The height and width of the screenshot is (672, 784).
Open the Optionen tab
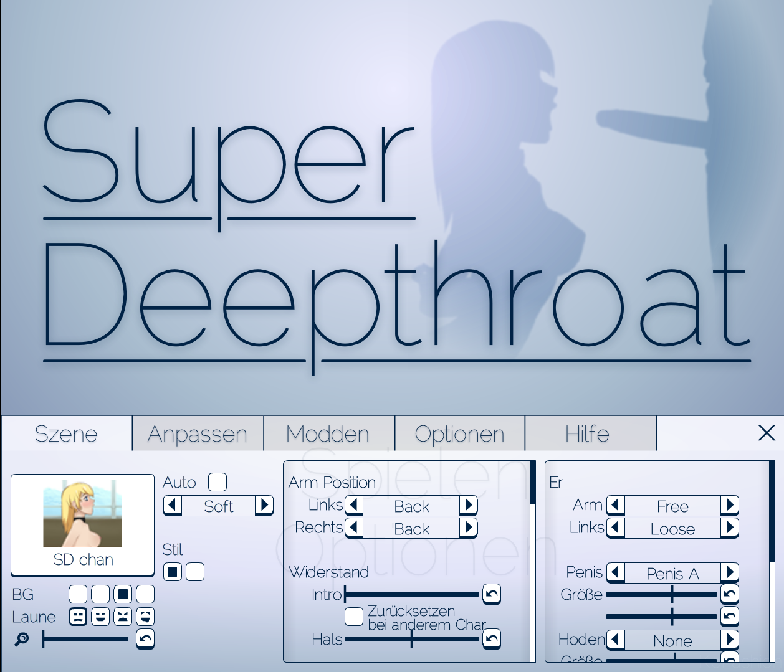click(x=459, y=433)
